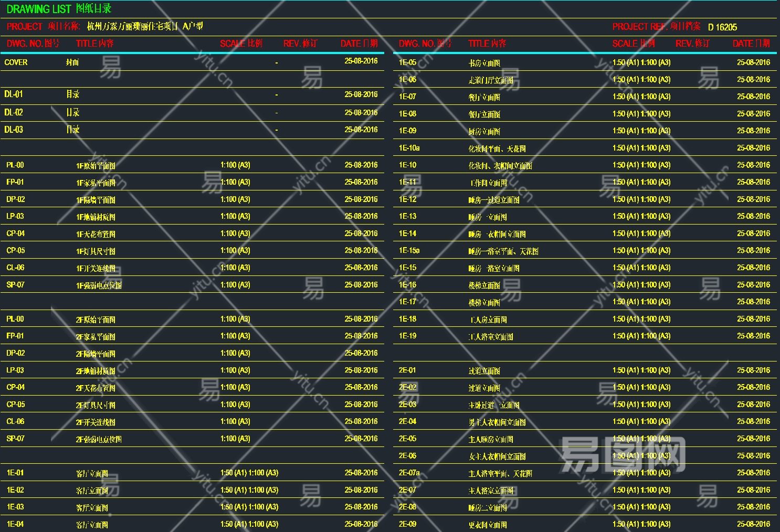Click the 'DL-01' drawing number
The width and height of the screenshot is (780, 532).
(x=14, y=94)
